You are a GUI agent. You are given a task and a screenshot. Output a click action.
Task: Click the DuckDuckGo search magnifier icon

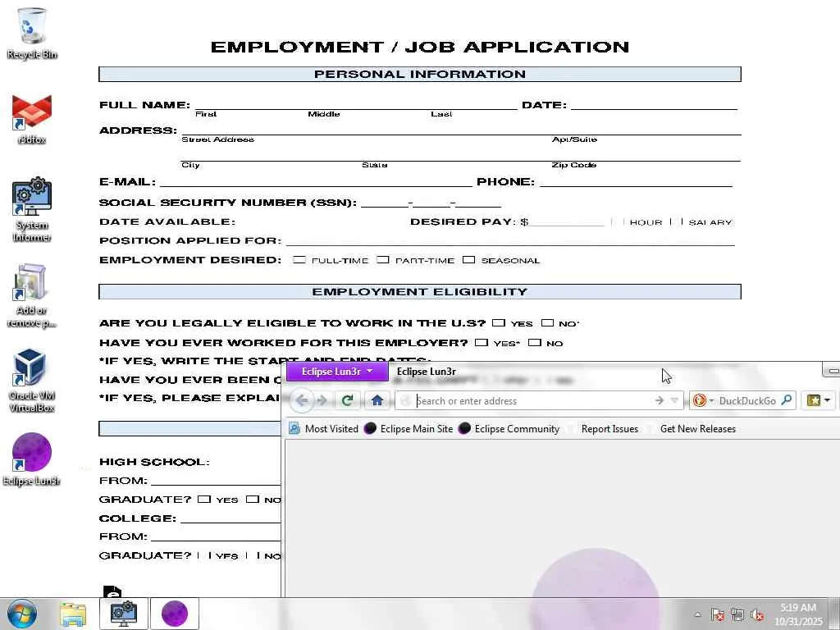pyautogui.click(x=786, y=400)
